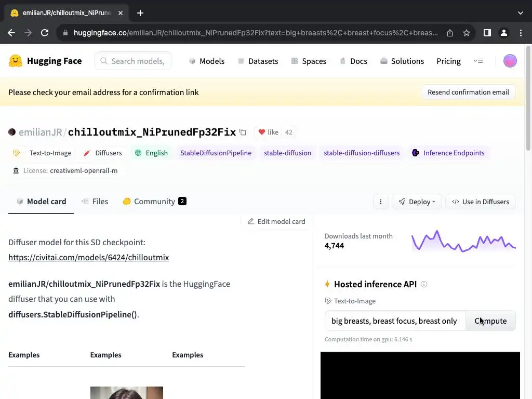Click the Hosted inference API info icon
This screenshot has width=532, height=399.
(x=424, y=284)
